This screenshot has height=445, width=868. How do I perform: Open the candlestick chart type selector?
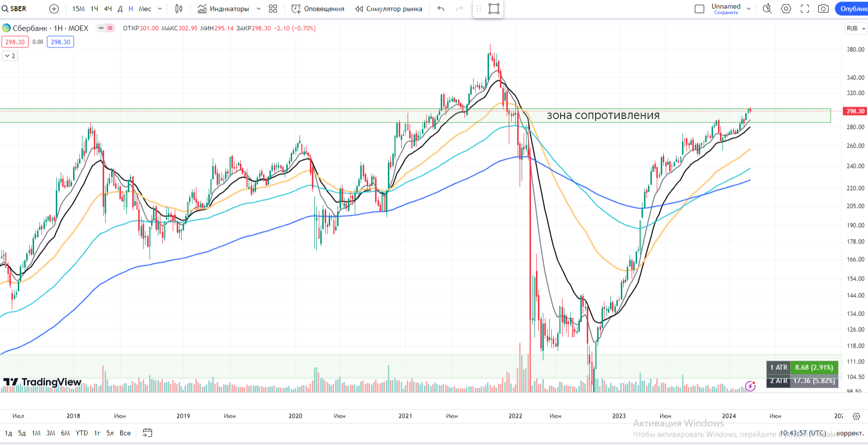tap(179, 9)
